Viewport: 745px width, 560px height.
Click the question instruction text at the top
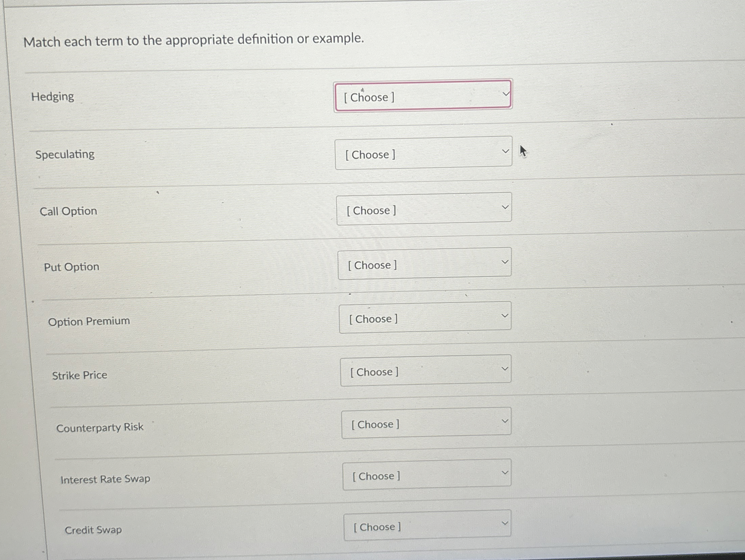click(193, 40)
